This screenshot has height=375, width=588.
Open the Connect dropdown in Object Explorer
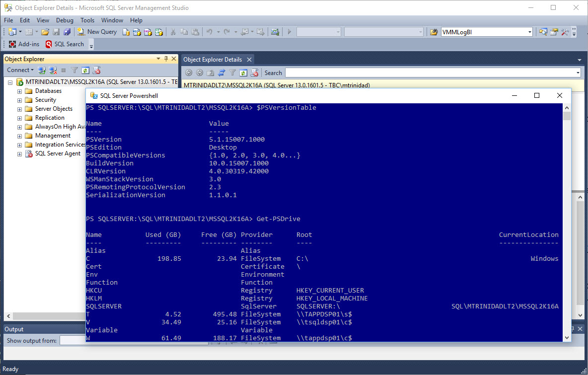pos(20,70)
